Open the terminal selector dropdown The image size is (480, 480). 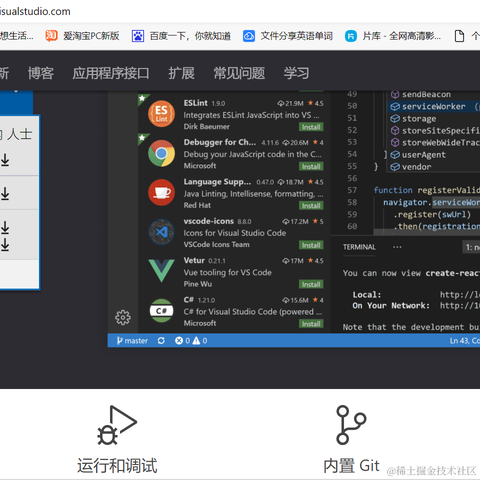click(x=472, y=247)
